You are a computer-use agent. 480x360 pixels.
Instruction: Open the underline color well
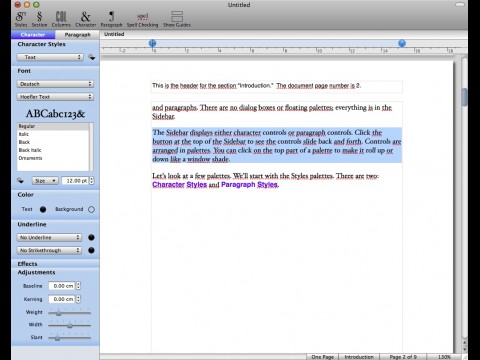click(x=91, y=237)
